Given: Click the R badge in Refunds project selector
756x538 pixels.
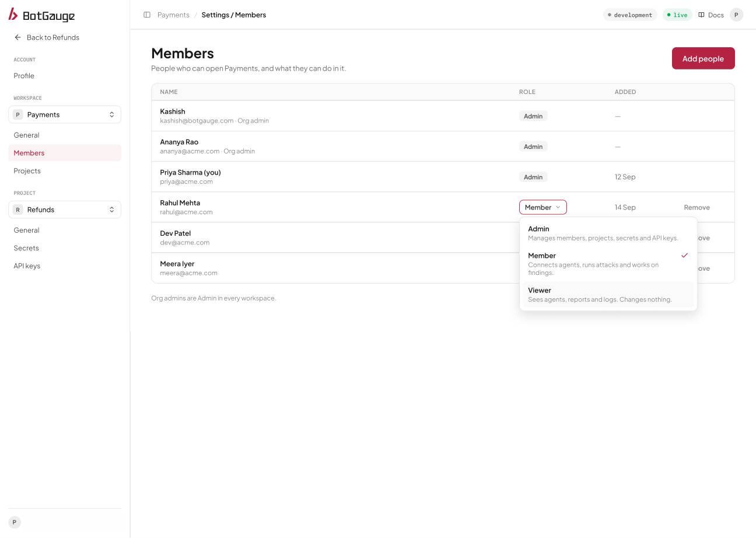Looking at the screenshot, I should click(x=17, y=209).
